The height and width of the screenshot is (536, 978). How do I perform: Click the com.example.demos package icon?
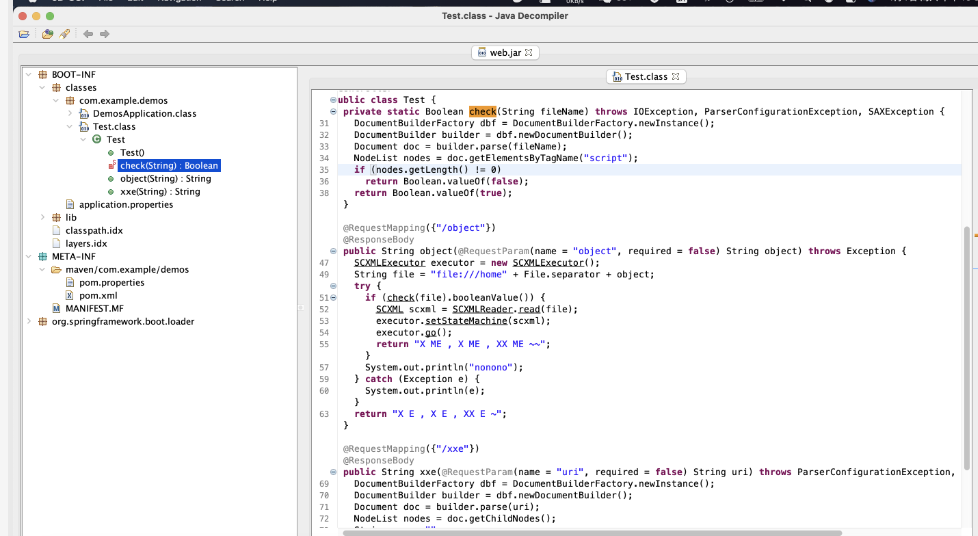[70, 100]
